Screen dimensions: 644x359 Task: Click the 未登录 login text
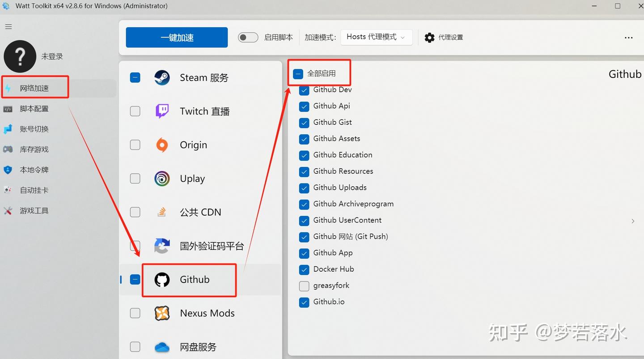[x=52, y=56]
